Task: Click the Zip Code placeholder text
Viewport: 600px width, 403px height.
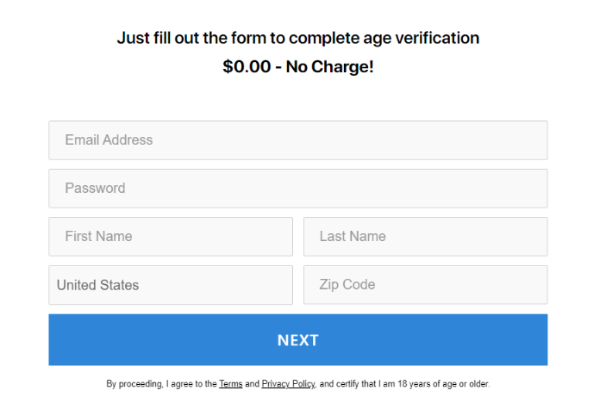Action: [x=347, y=285]
